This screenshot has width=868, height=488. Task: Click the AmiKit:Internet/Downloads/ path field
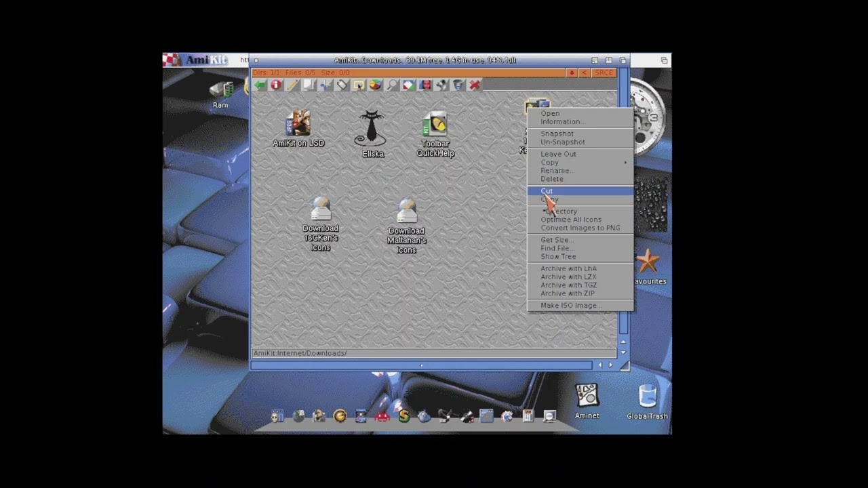tap(434, 353)
